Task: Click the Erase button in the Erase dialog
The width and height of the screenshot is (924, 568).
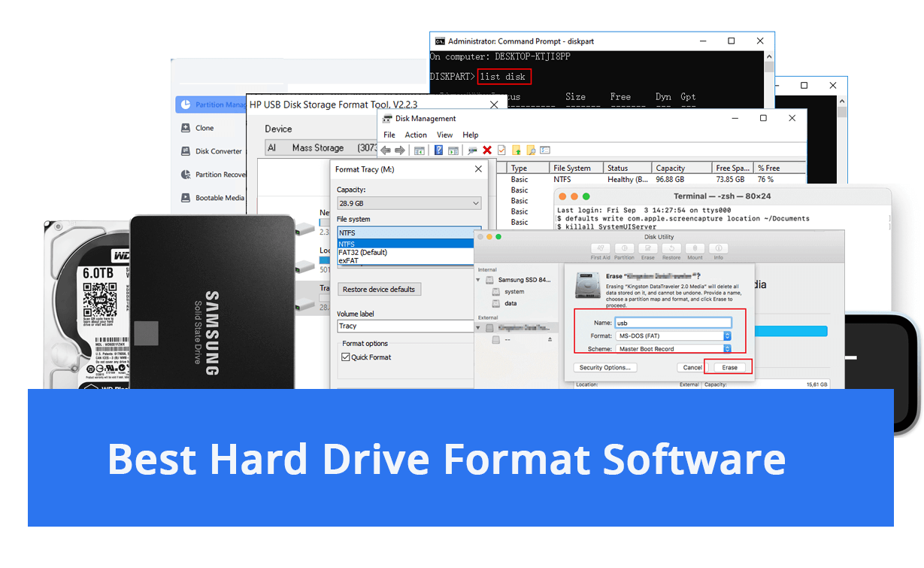Action: pos(729,367)
